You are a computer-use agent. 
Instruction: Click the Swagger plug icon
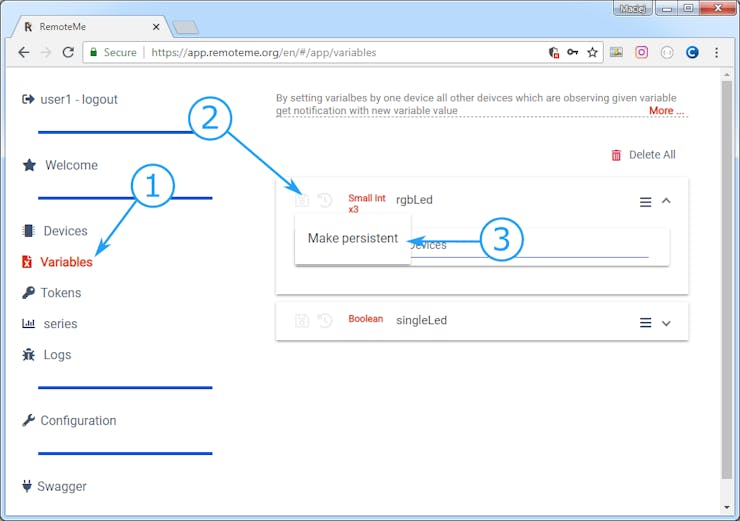click(x=27, y=486)
